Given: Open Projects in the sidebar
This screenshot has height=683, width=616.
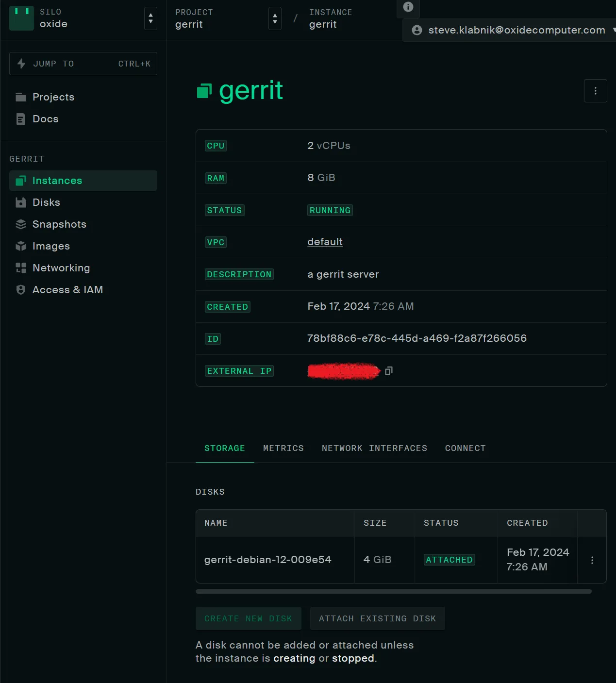Looking at the screenshot, I should pos(83,97).
